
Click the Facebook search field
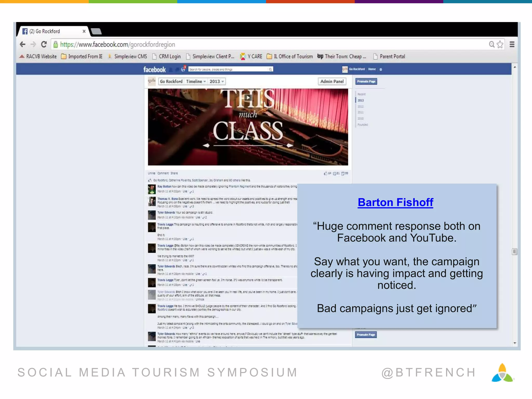click(x=228, y=69)
